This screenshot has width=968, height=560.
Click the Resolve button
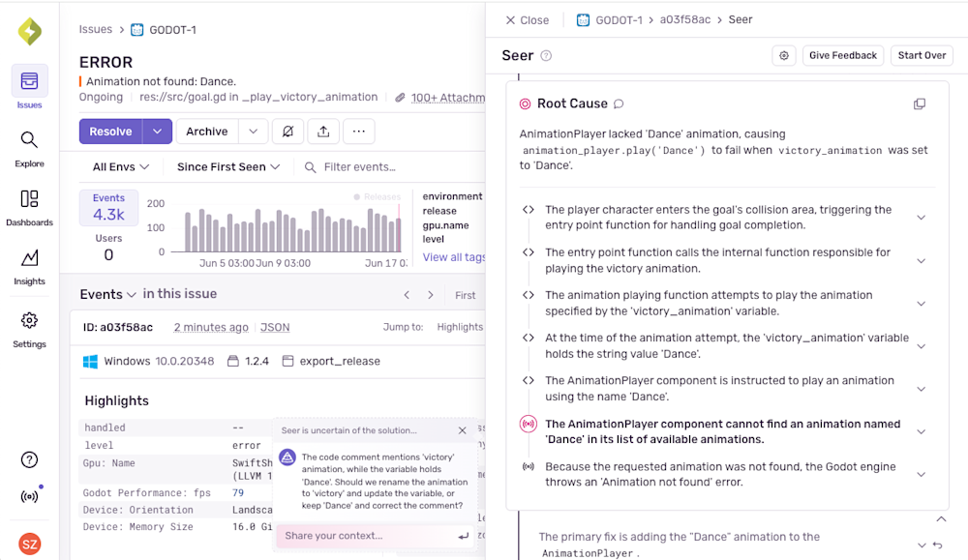click(x=110, y=132)
